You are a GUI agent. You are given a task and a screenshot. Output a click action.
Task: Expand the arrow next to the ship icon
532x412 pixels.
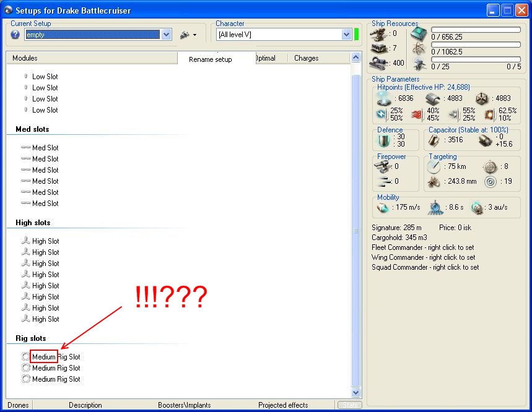(194, 35)
